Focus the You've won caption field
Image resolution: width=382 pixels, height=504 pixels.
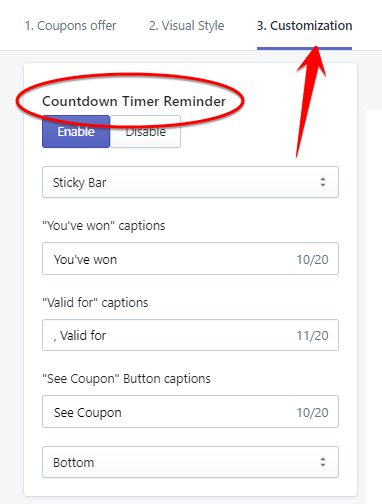pyautogui.click(x=190, y=259)
